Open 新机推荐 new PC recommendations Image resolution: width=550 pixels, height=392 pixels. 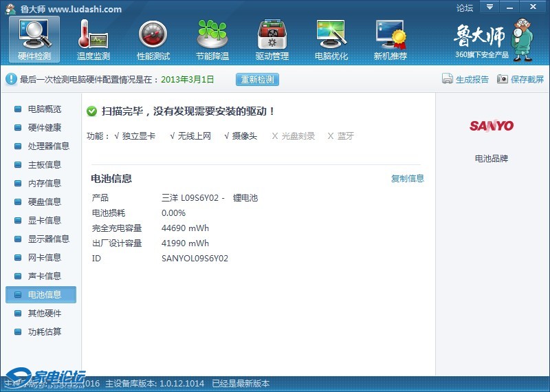[390, 39]
